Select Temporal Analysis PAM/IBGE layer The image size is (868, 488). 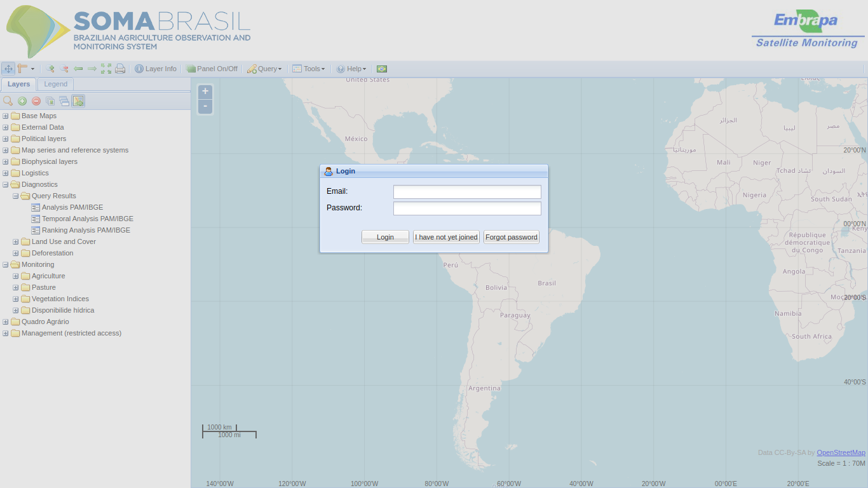(x=87, y=219)
